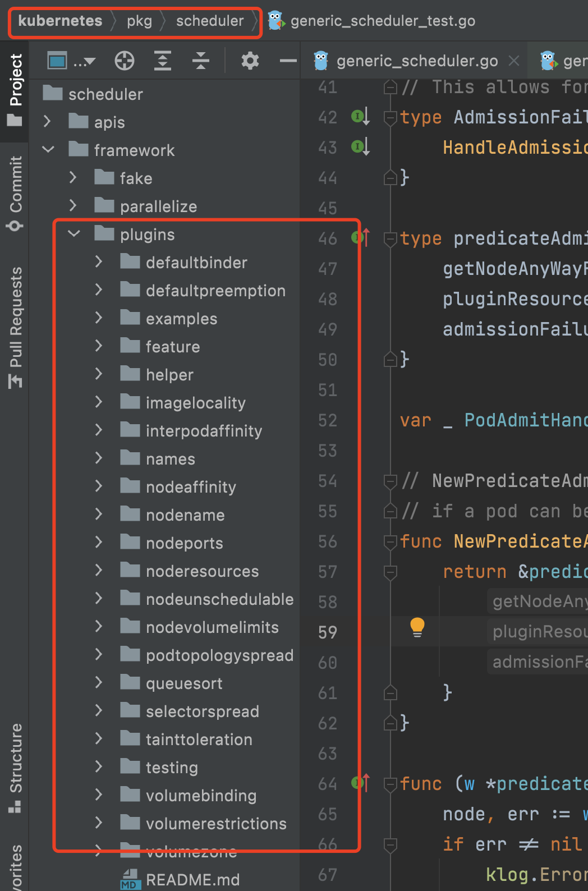This screenshot has height=891, width=588.
Task: Toggle fold marker at line 46
Action: 391,239
